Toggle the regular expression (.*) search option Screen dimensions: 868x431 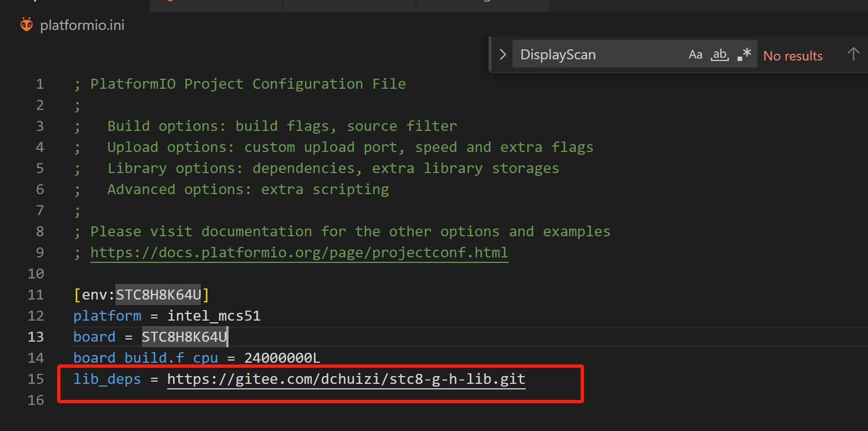[x=744, y=54]
